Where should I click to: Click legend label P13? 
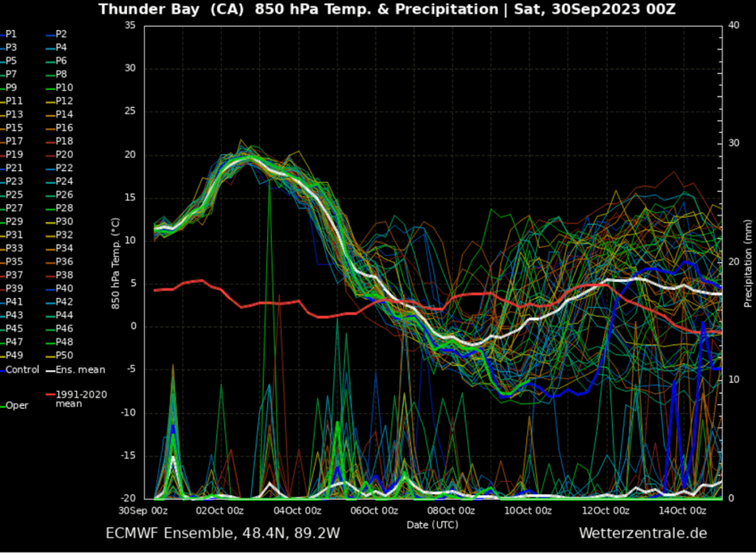(14, 114)
